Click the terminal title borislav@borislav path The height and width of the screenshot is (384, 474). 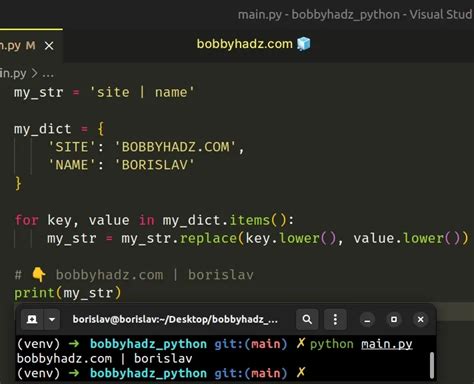pyautogui.click(x=175, y=319)
